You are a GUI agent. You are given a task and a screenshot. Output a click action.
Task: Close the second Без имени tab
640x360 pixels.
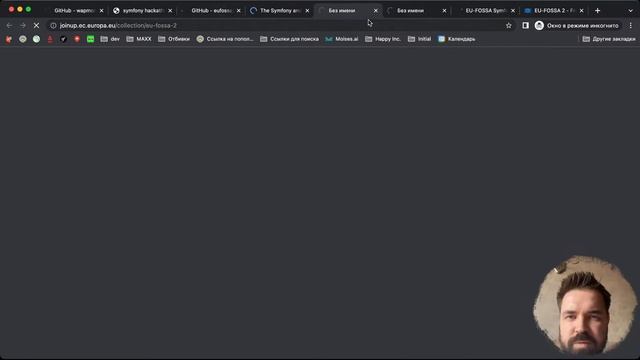[444, 11]
